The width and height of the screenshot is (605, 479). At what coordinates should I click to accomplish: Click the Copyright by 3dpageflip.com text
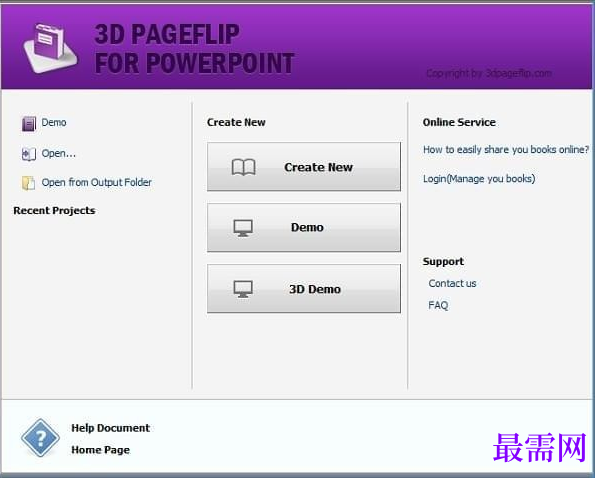click(489, 73)
